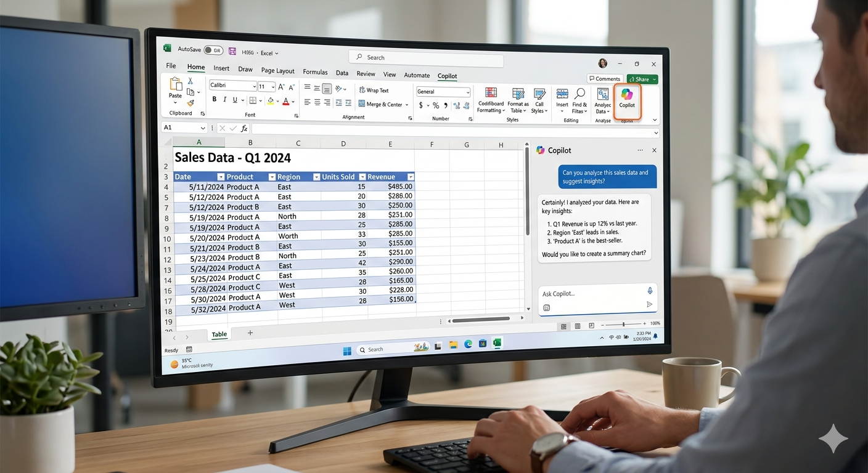
Task: Toggle the AutoSave switch
Action: (x=213, y=51)
